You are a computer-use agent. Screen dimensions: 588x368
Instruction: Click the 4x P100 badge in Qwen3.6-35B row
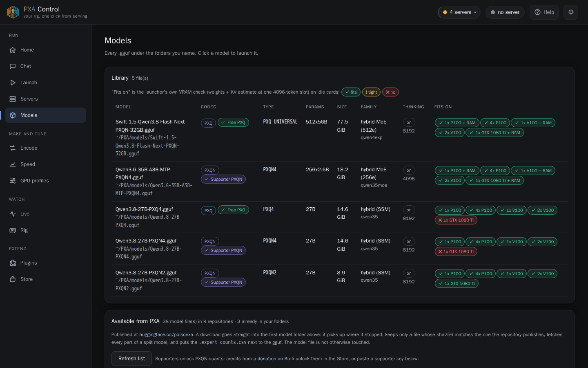(x=495, y=171)
